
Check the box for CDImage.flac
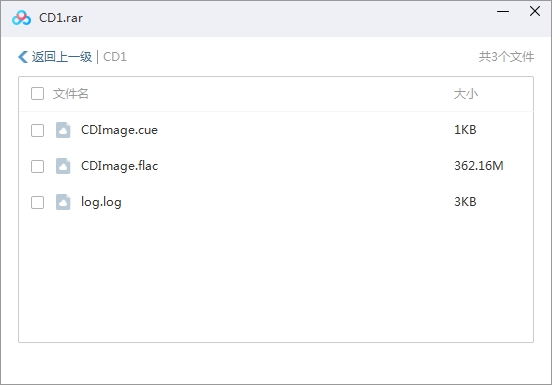37,166
